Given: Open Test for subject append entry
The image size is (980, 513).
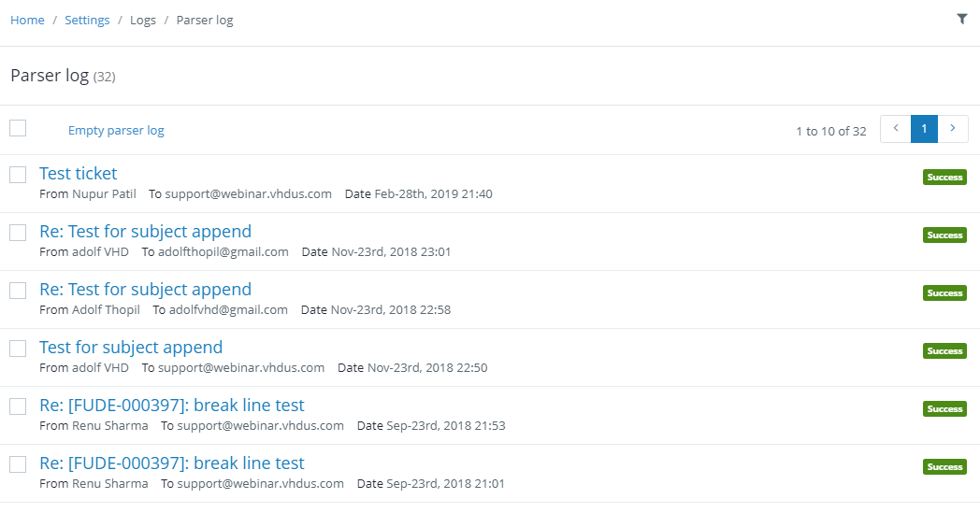Looking at the screenshot, I should tap(131, 348).
